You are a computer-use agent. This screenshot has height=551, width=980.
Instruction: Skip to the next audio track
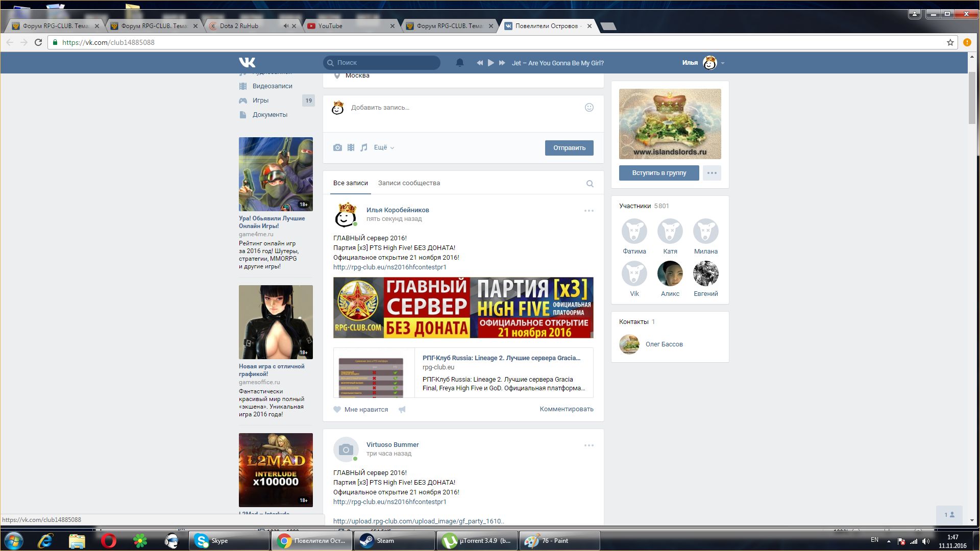[x=502, y=63]
